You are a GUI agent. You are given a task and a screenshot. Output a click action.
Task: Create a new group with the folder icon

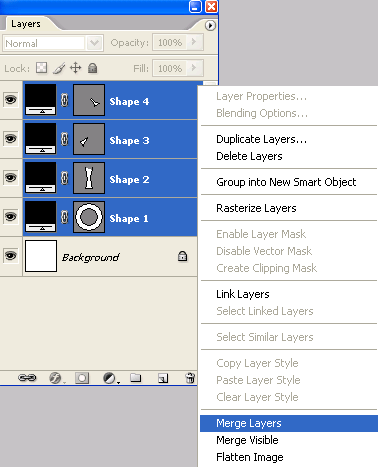click(136, 378)
